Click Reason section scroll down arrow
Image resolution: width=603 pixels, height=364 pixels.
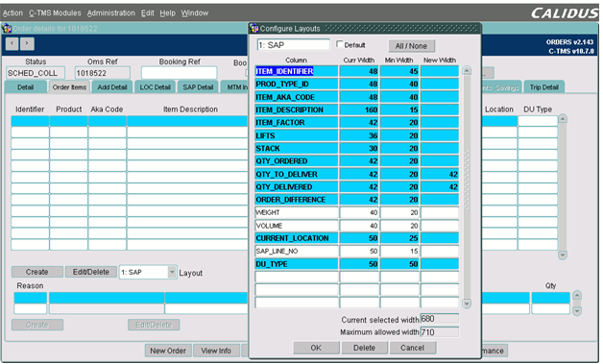point(577,311)
